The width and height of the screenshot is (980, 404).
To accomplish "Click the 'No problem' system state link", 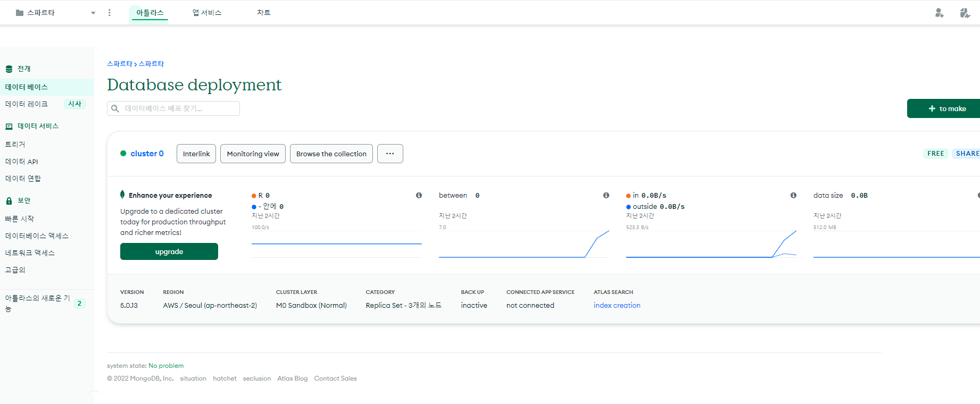I will [x=166, y=366].
